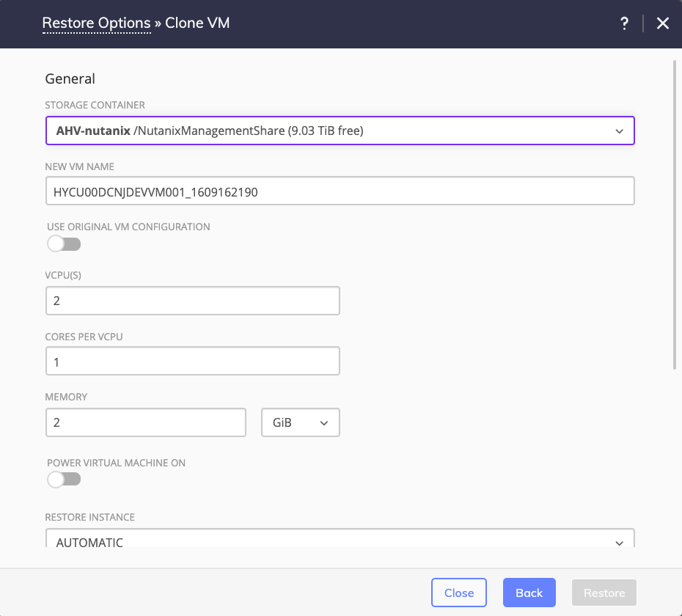Turn on Power Virtual Machine On
The width and height of the screenshot is (682, 616).
tap(64, 479)
